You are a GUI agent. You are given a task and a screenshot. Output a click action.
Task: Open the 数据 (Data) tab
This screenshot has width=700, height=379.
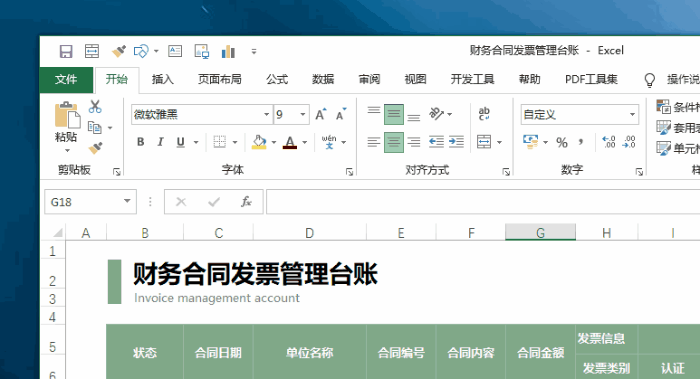pos(323,79)
